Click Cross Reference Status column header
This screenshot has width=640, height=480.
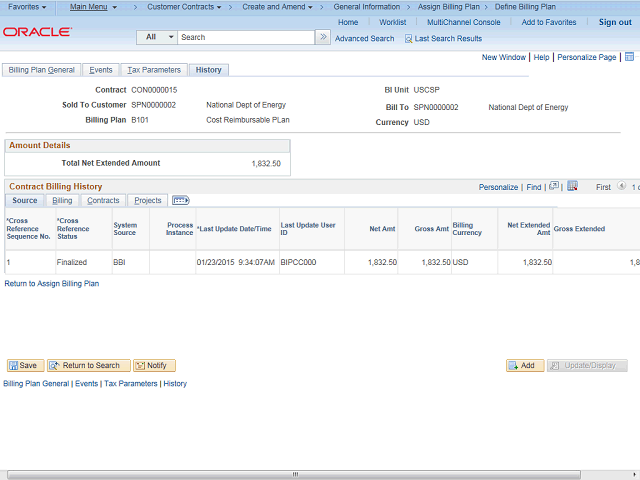(73, 229)
